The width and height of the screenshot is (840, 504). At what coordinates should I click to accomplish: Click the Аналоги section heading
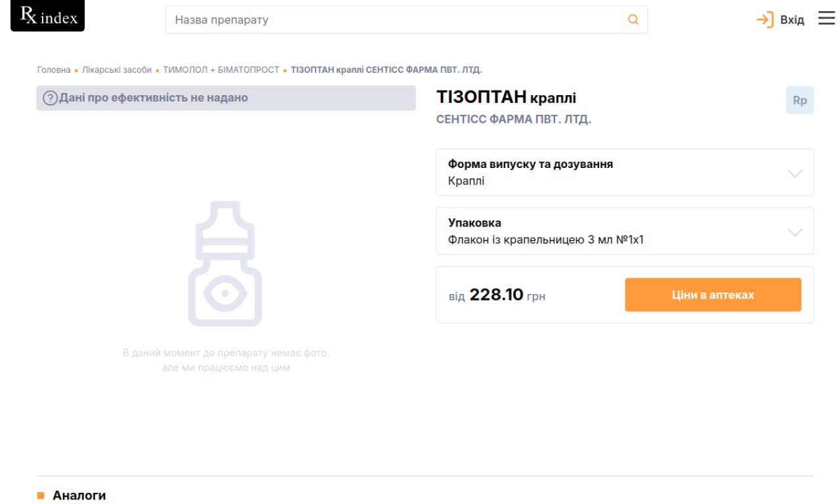click(x=79, y=495)
